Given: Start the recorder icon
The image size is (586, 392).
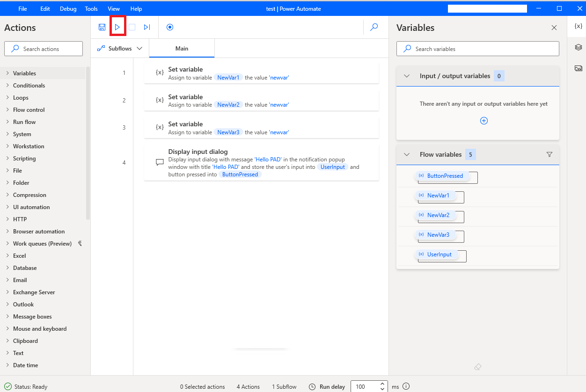Looking at the screenshot, I should pos(170,27).
